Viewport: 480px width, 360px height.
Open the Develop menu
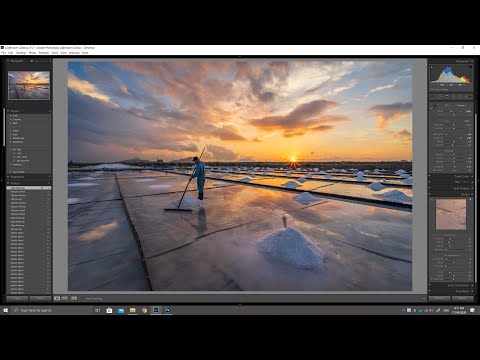click(21, 53)
